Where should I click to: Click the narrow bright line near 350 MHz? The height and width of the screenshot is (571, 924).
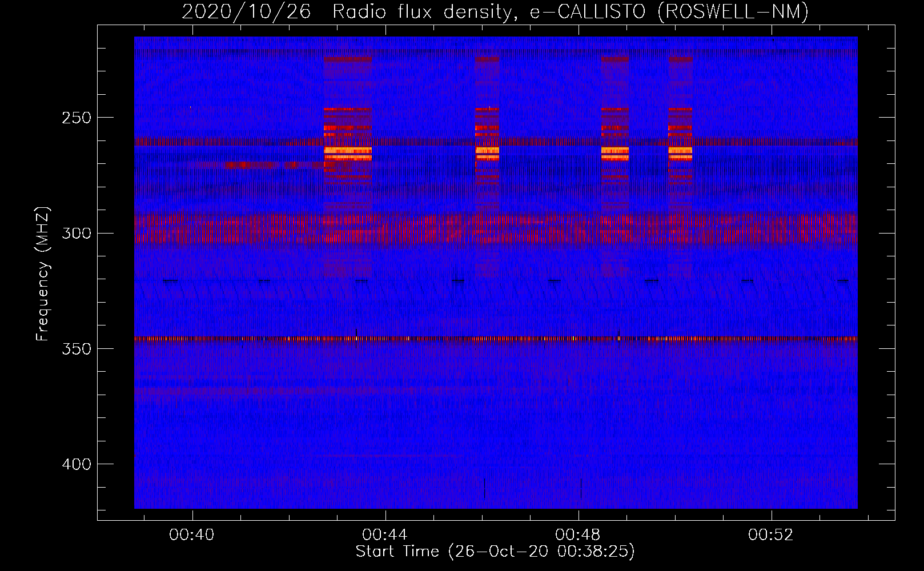click(x=496, y=339)
